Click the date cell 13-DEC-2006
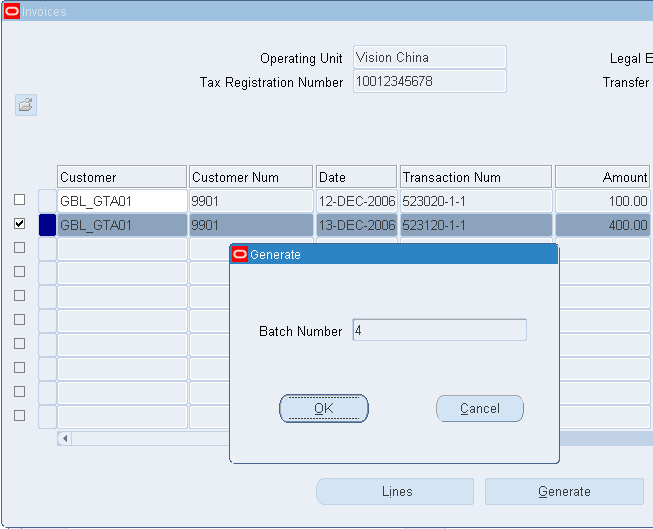 tap(356, 225)
